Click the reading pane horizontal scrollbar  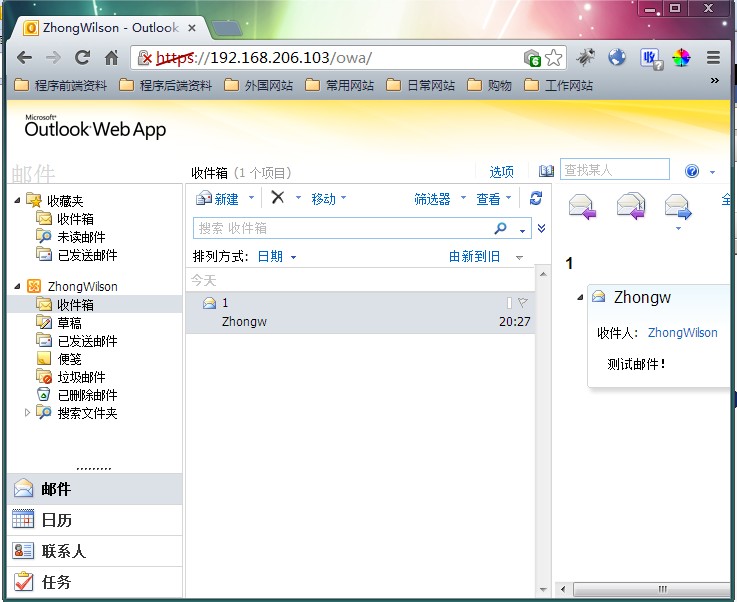(653, 589)
